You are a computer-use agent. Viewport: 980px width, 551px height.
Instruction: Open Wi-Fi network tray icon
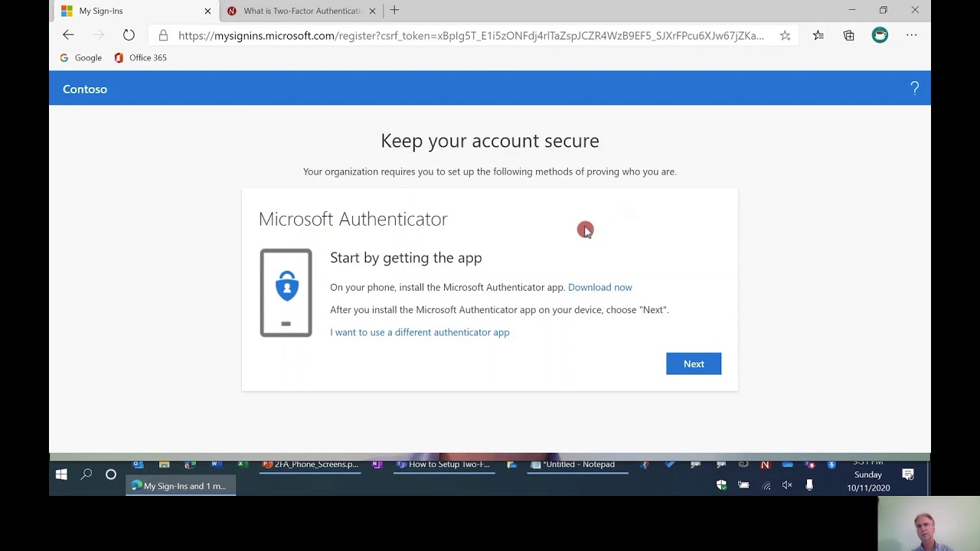766,485
